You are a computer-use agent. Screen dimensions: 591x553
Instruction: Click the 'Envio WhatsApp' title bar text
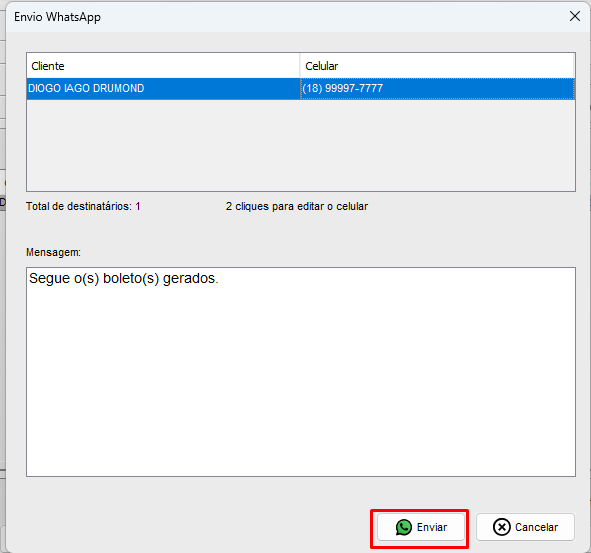(57, 17)
